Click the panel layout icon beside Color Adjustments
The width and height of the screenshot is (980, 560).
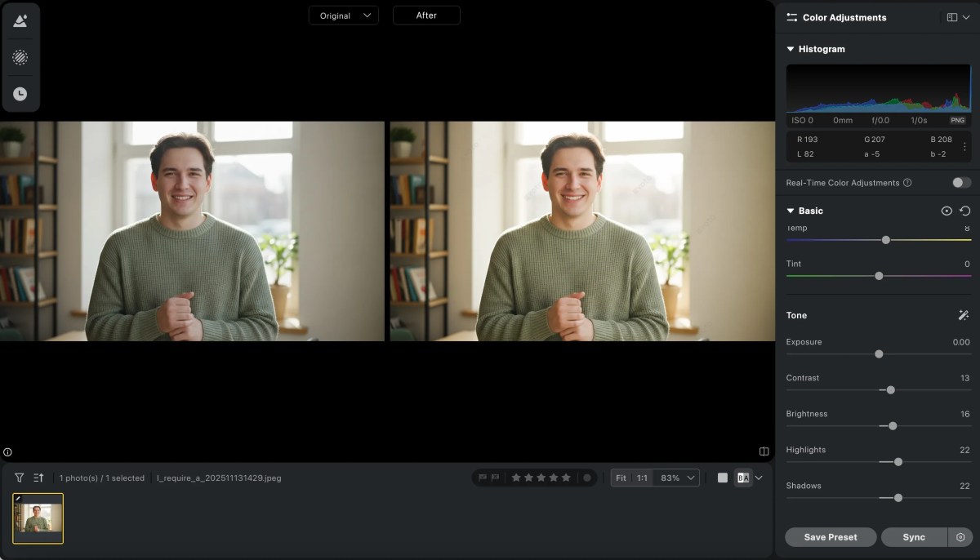(x=952, y=17)
